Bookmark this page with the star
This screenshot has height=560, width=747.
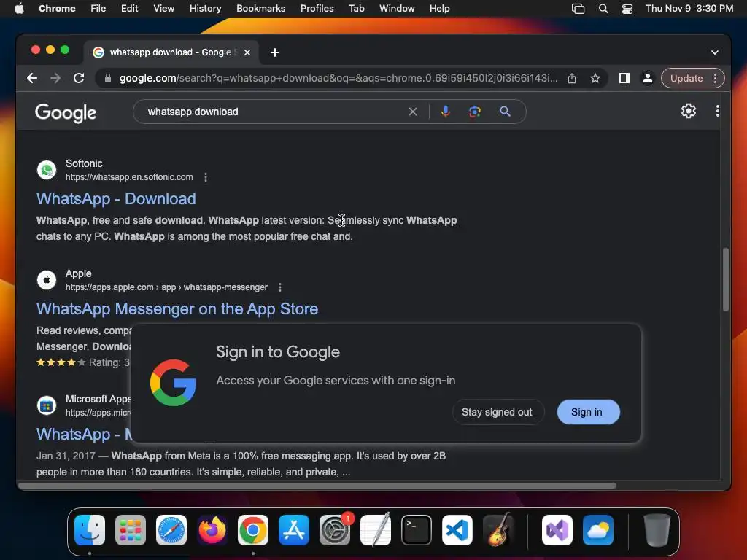point(595,78)
